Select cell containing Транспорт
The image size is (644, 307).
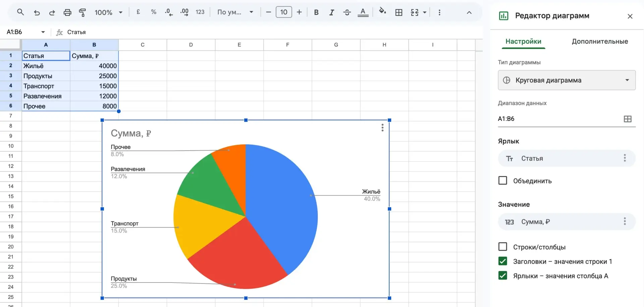click(x=46, y=86)
